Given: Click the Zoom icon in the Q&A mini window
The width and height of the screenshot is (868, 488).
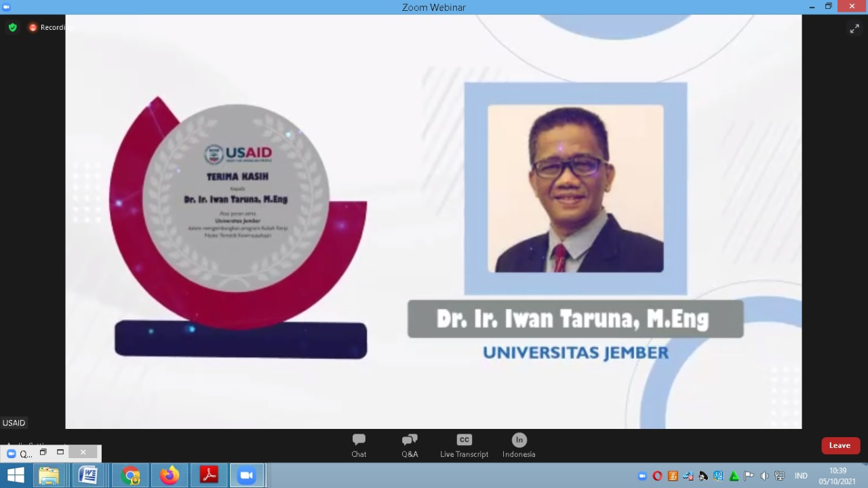Looking at the screenshot, I should [11, 454].
